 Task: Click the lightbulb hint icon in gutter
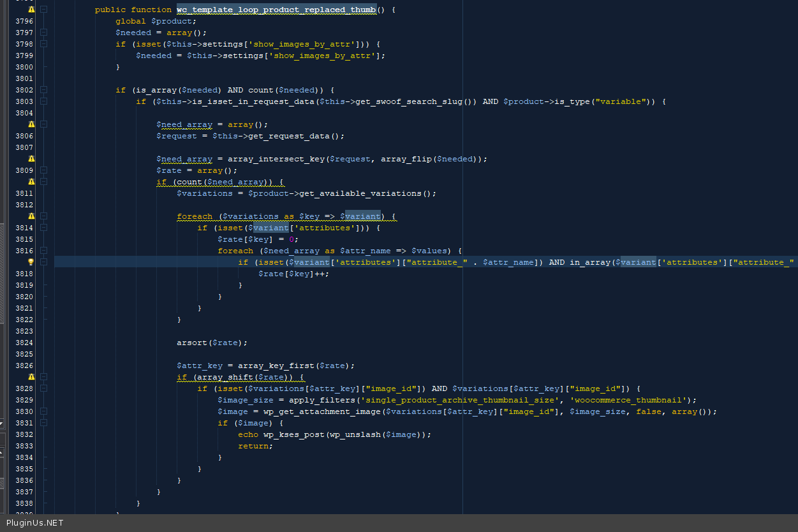point(31,262)
